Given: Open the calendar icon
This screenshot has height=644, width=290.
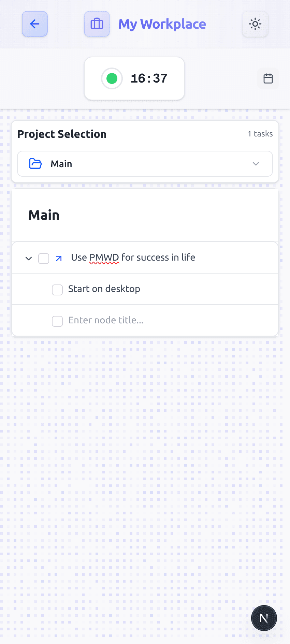Looking at the screenshot, I should click(x=268, y=78).
